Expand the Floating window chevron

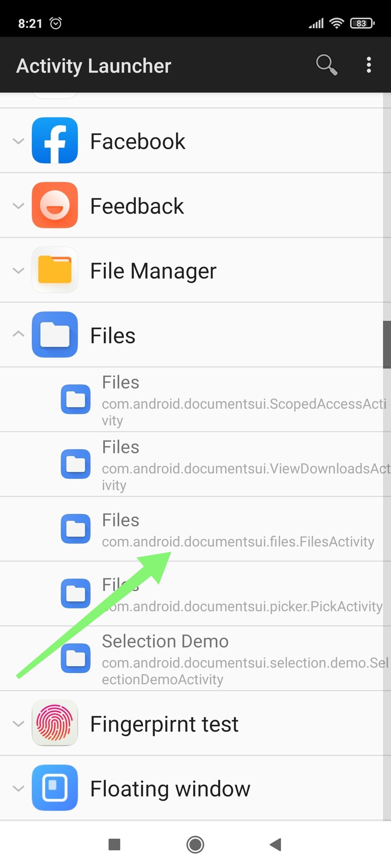tap(18, 788)
